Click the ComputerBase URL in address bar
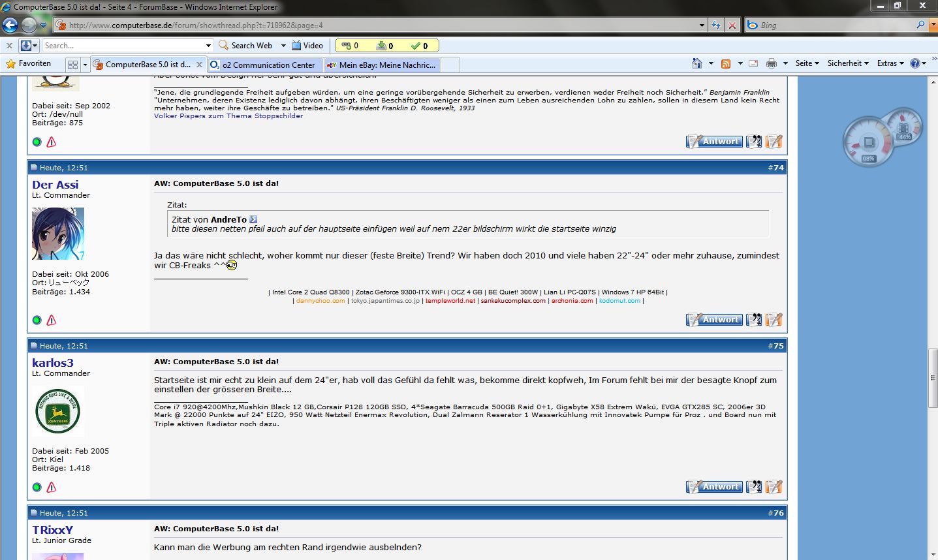 click(196, 25)
